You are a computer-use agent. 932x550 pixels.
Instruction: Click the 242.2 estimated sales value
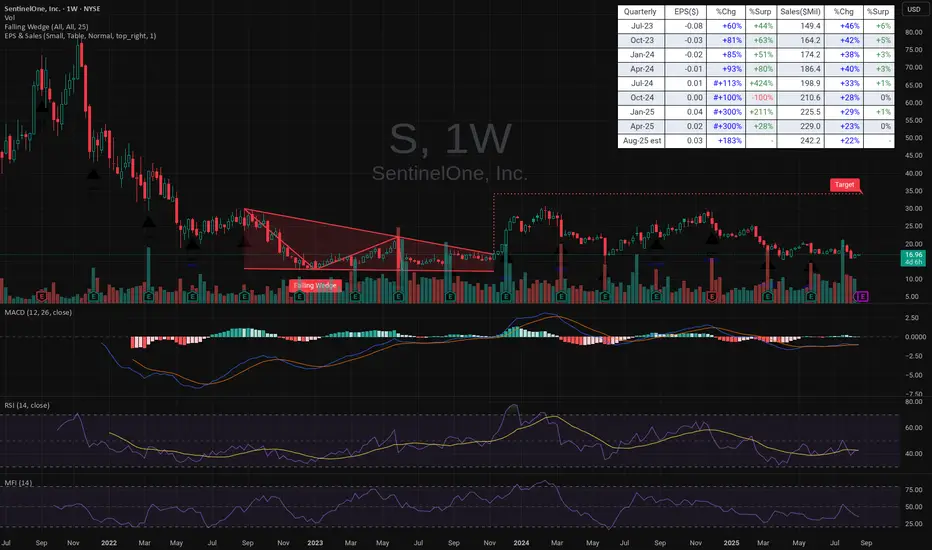coord(800,141)
